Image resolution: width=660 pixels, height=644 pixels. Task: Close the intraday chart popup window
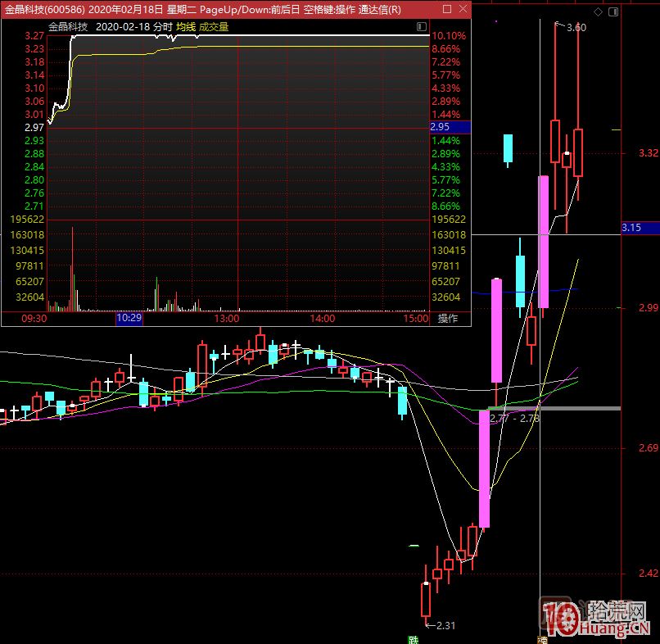pos(462,9)
